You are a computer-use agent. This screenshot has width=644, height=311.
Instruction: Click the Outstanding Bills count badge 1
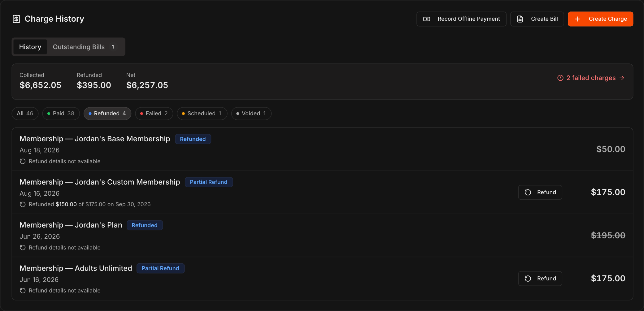pyautogui.click(x=113, y=47)
